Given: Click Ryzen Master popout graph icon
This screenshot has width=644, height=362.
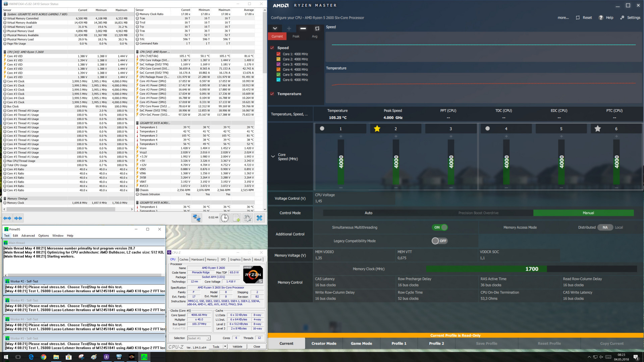Looking at the screenshot, I should point(317,28).
